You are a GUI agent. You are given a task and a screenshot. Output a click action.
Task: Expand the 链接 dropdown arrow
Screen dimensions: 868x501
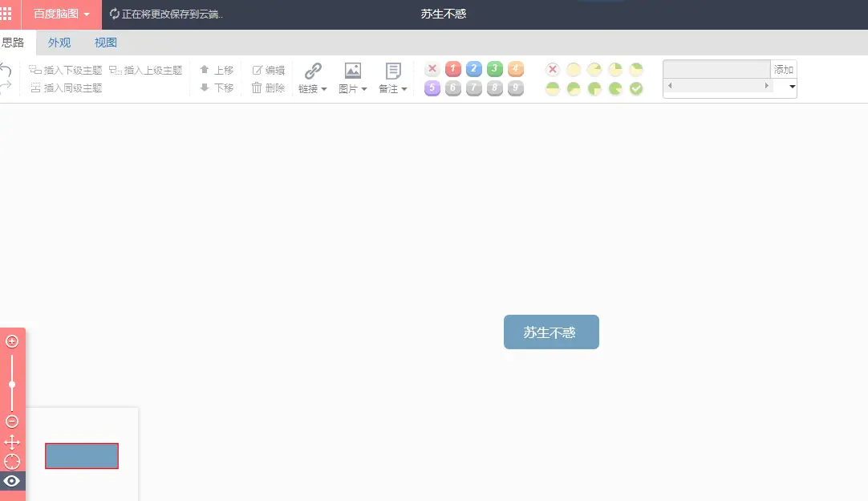coord(324,89)
